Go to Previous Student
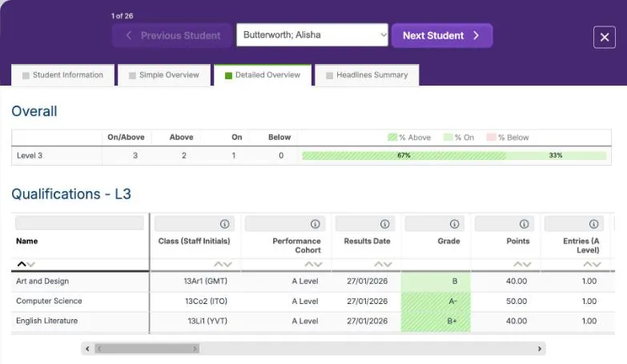 tap(172, 35)
